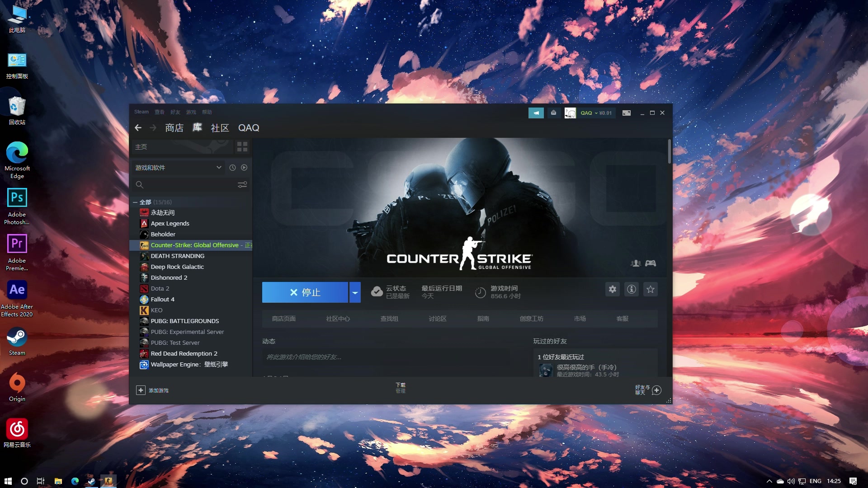Select Dota 2 in the library list
Screen dimensions: 868x488
(160, 288)
